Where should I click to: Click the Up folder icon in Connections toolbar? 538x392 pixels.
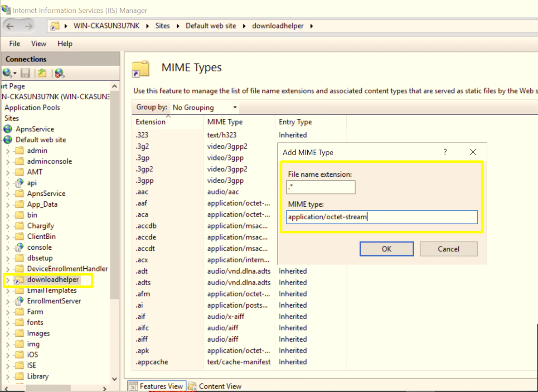point(42,73)
